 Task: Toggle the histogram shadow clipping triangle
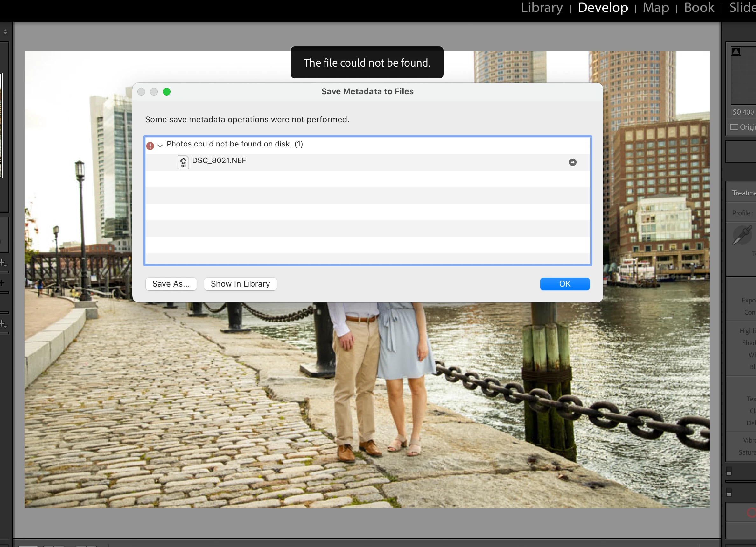736,51
